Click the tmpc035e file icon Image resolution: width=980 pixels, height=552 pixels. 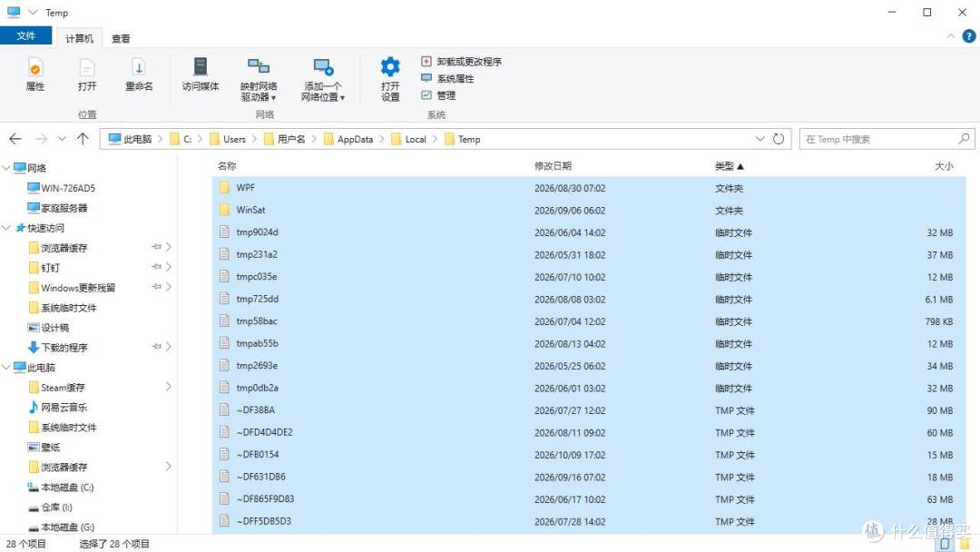(224, 276)
